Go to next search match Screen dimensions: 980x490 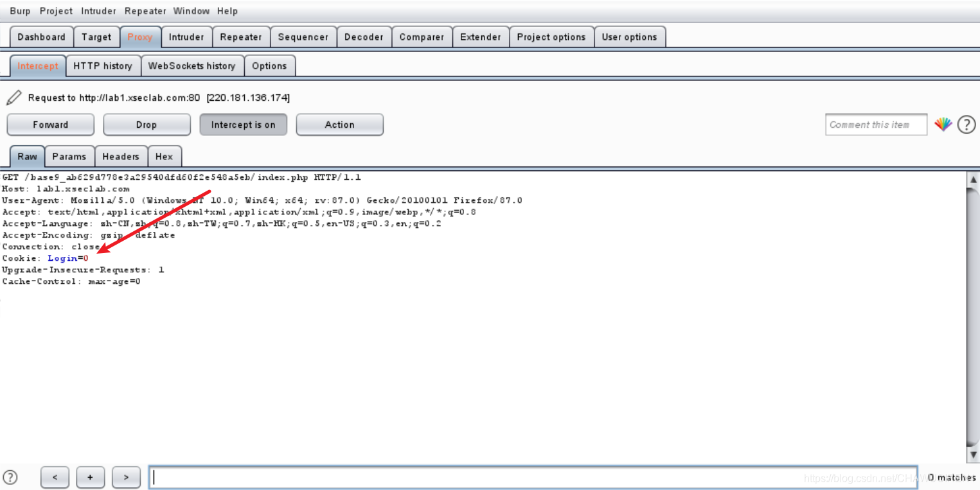click(x=126, y=477)
